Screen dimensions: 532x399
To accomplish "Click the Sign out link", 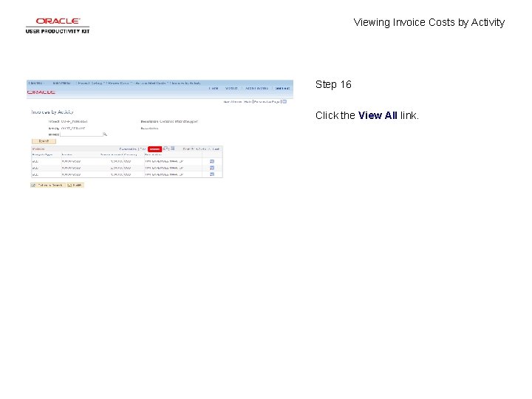I will [x=282, y=88].
